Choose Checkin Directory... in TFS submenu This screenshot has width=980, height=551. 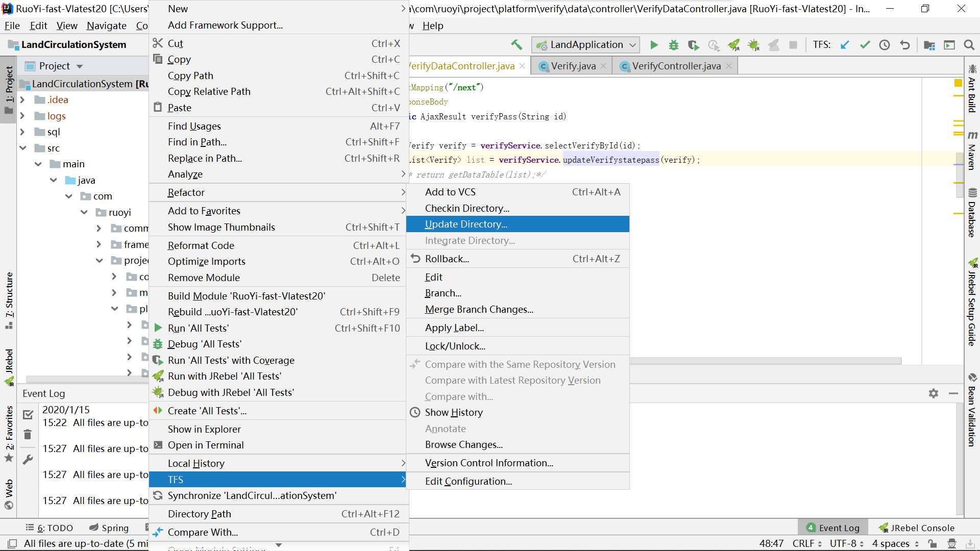point(518,208)
